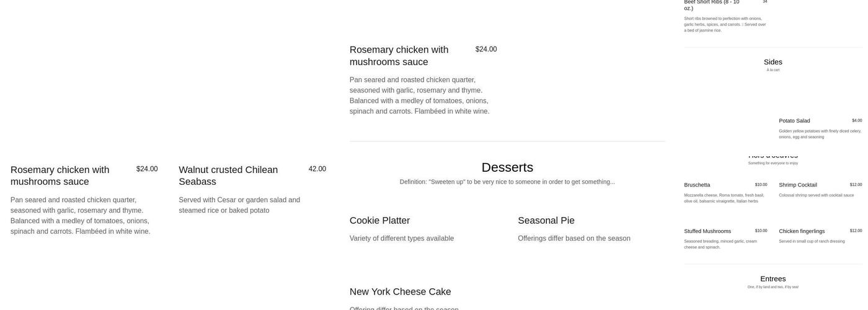Click the 'Something for everyone to enjoy' subtitle
The height and width of the screenshot is (310, 868).
tap(773, 163)
